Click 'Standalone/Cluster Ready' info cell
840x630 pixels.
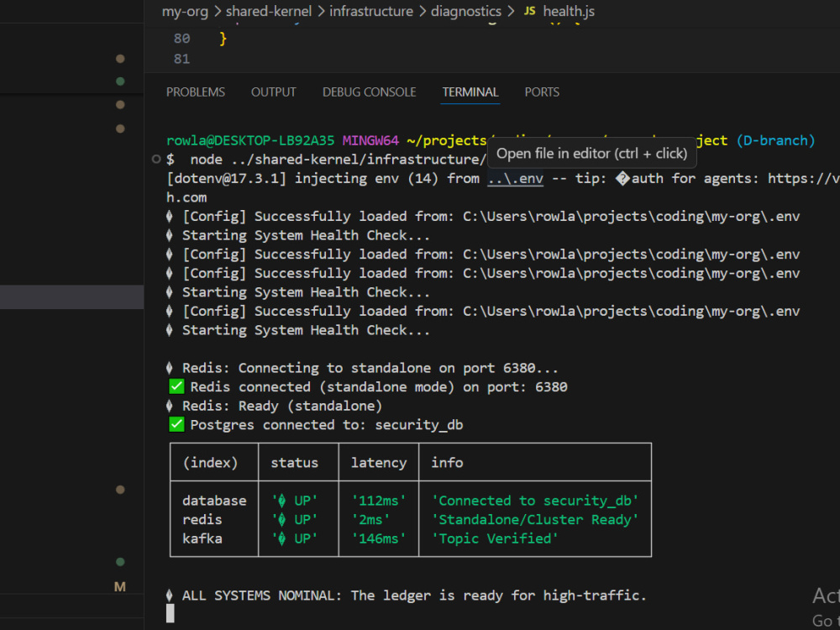tap(535, 520)
